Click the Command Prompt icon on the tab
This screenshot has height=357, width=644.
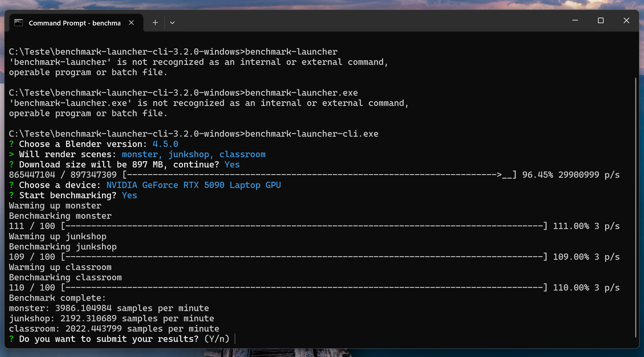click(x=19, y=23)
